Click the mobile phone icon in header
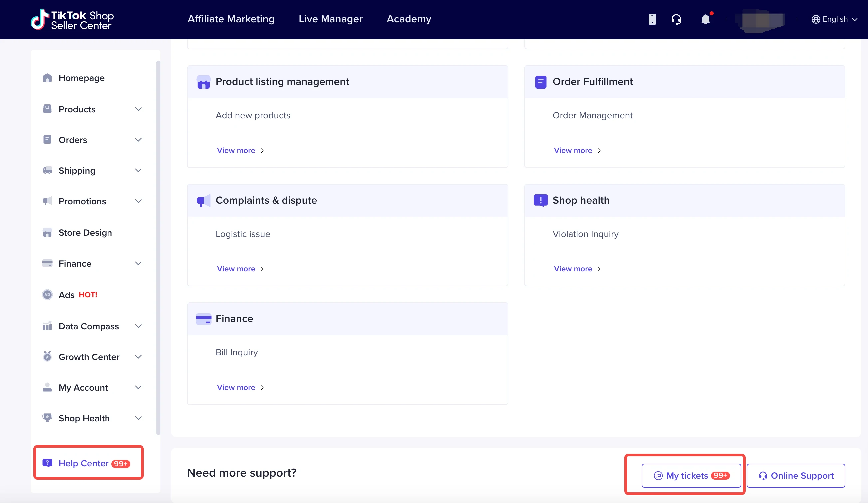Screen dimensions: 868x503 point(652,19)
